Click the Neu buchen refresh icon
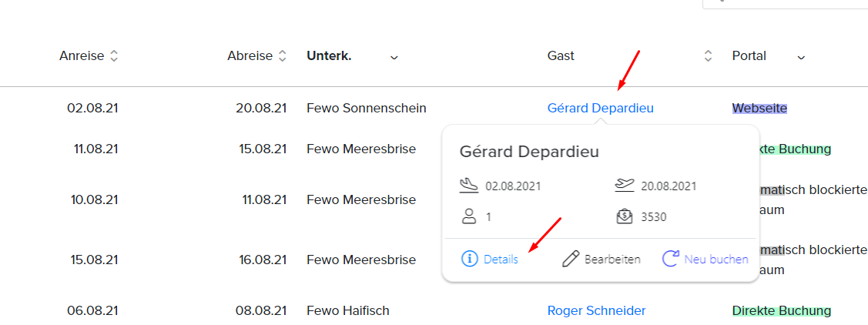The image size is (868, 325). [670, 259]
